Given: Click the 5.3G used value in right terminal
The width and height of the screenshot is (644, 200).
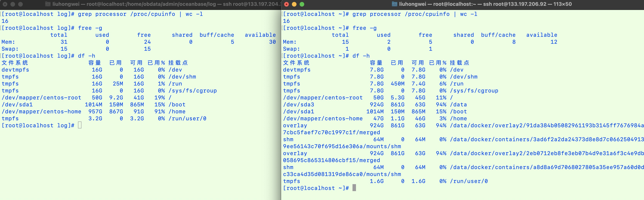Looking at the screenshot, I should pos(397,98).
